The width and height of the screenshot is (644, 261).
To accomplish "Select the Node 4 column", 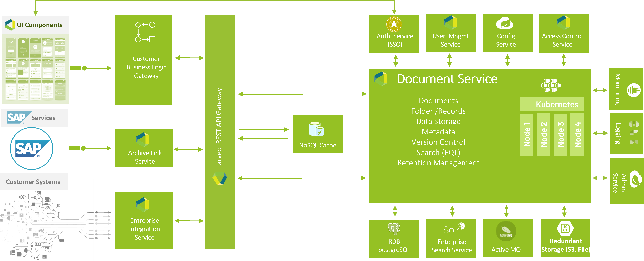I will tap(577, 135).
